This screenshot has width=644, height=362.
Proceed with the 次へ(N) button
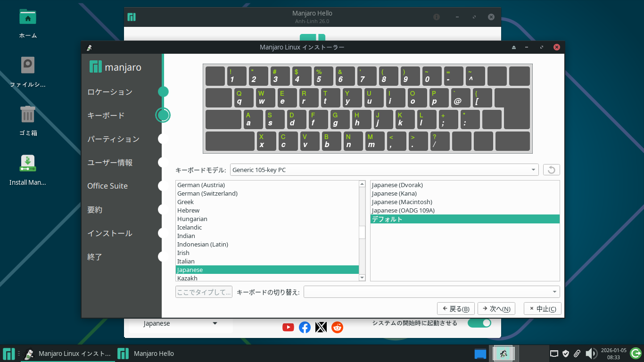(x=496, y=309)
